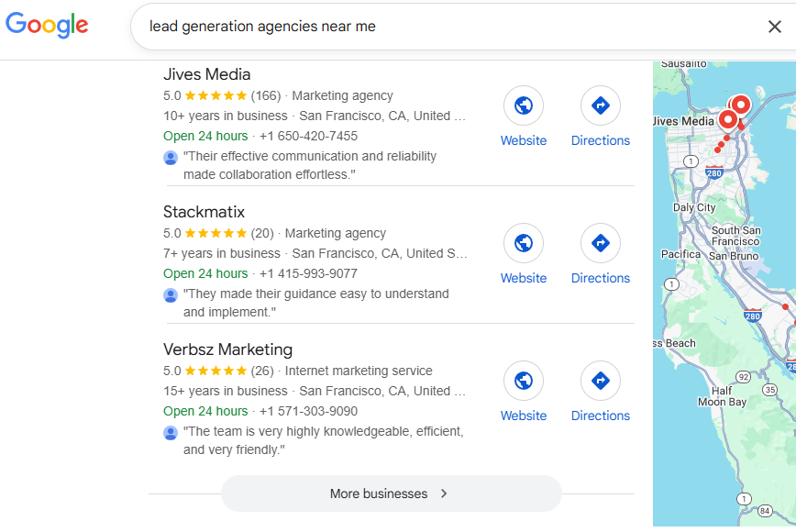Select the Jives Media map pin

pyautogui.click(x=728, y=120)
